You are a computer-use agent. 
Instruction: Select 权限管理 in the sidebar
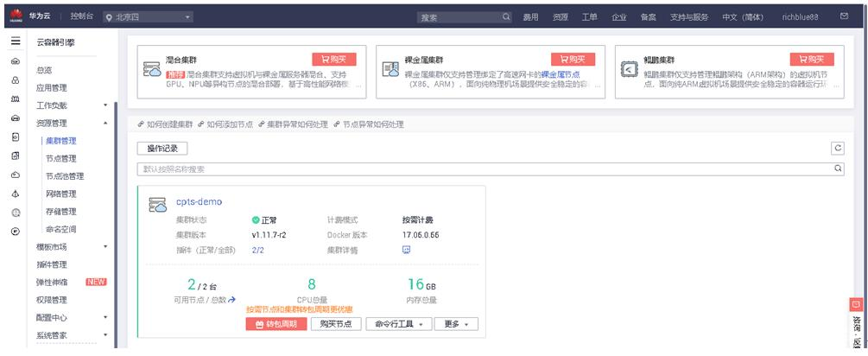tap(52, 300)
